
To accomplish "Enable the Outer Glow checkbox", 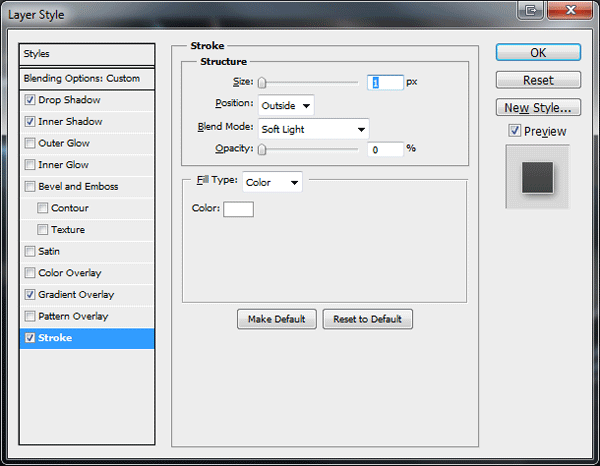I will point(30,143).
